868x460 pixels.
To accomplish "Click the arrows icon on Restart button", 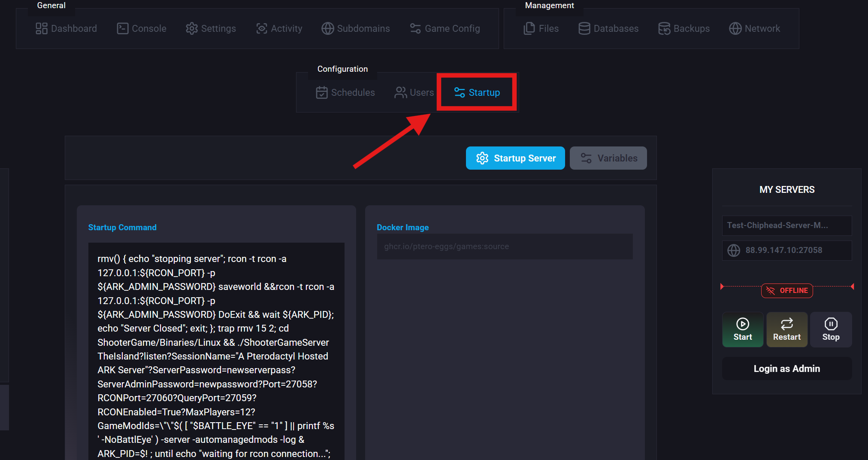I will tap(787, 323).
